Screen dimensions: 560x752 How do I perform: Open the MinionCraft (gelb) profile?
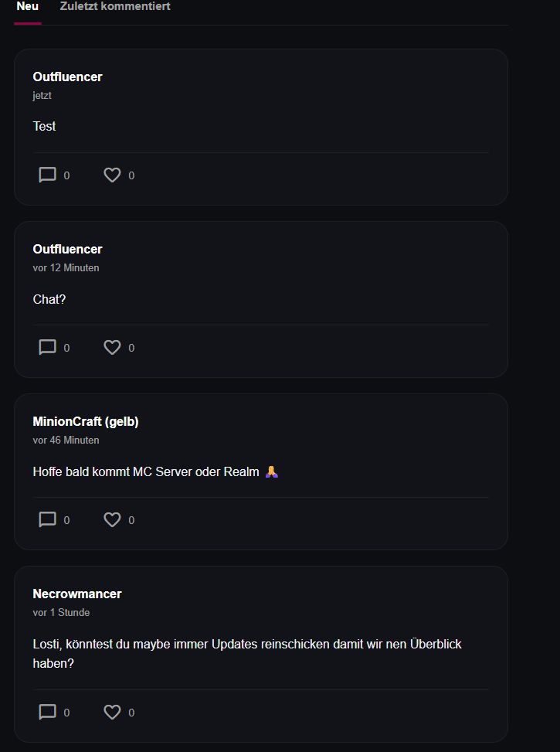coord(86,421)
